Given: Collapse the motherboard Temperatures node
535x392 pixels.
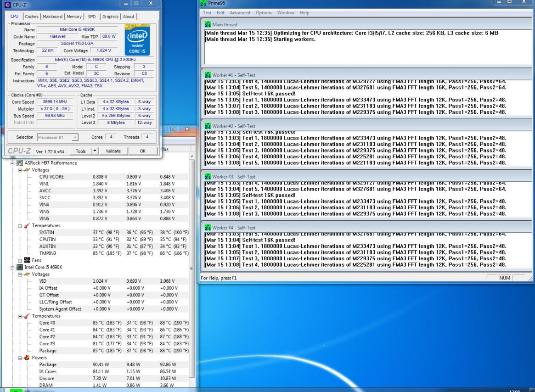Looking at the screenshot, I should tap(20, 225).
